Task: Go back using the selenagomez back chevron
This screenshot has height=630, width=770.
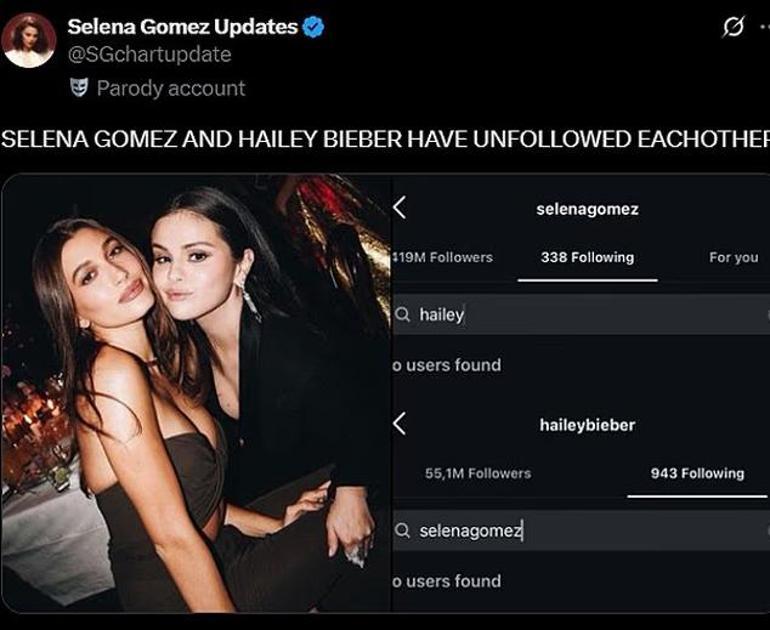Action: tap(399, 208)
